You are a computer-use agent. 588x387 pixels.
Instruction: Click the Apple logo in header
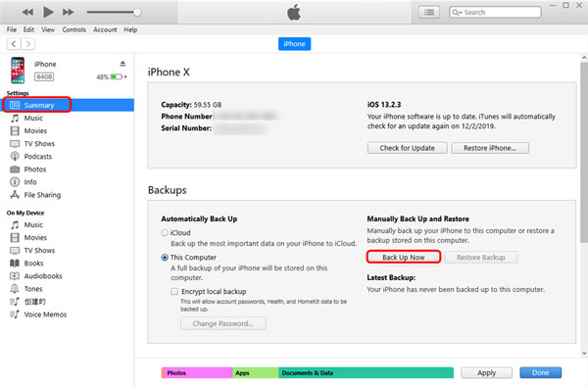tap(294, 13)
